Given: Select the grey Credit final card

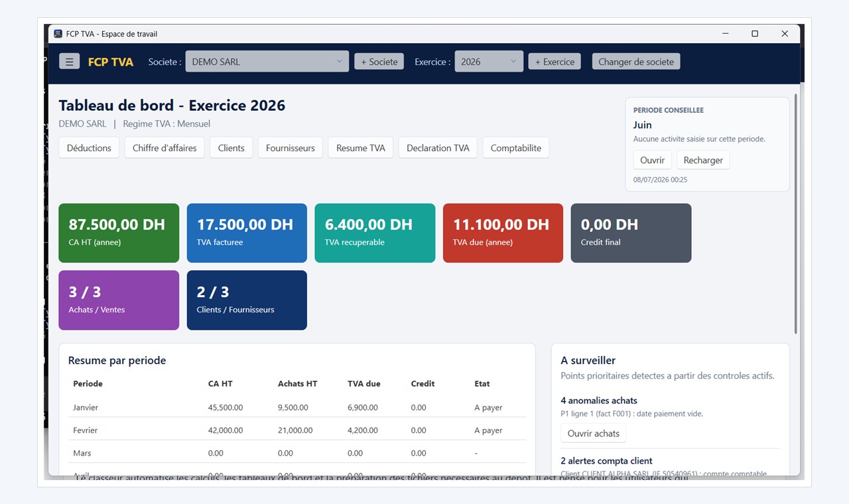Looking at the screenshot, I should (631, 233).
